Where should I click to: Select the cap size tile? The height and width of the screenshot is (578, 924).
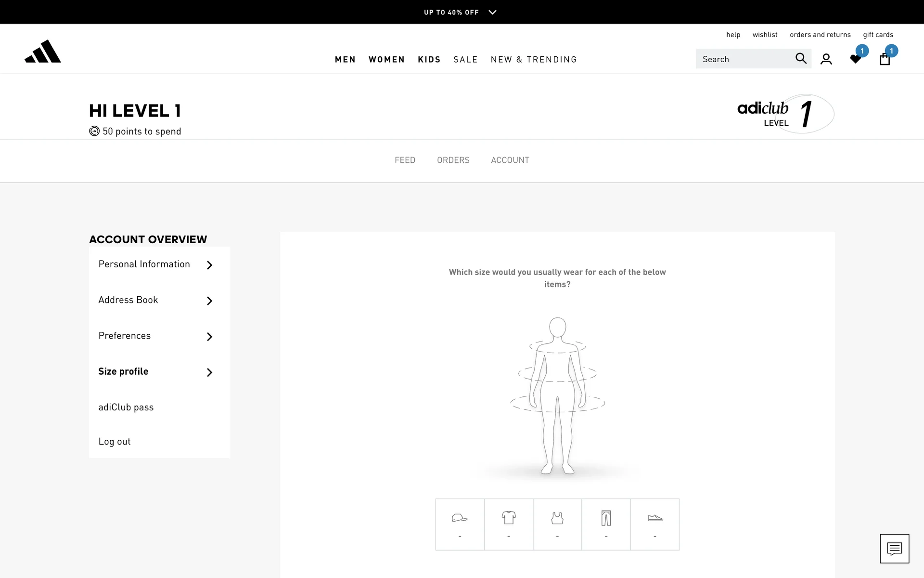point(460,524)
